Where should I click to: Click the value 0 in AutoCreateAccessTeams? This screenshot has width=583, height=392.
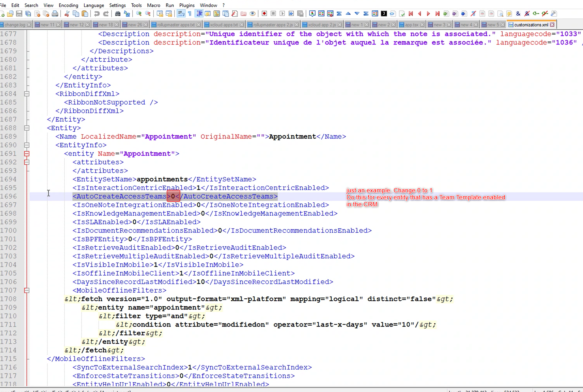[173, 196]
